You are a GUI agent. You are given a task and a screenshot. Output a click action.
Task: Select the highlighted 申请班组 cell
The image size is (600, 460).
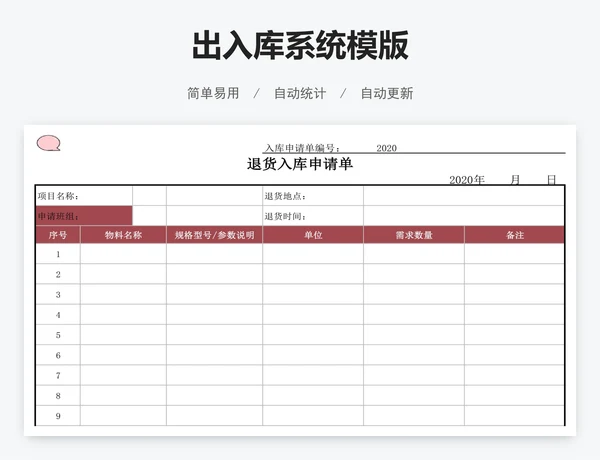coord(84,216)
